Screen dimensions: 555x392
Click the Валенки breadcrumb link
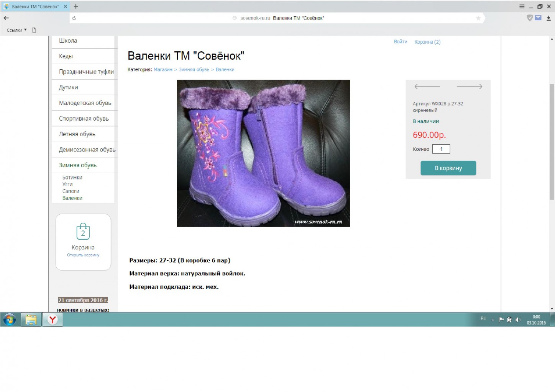tap(225, 70)
